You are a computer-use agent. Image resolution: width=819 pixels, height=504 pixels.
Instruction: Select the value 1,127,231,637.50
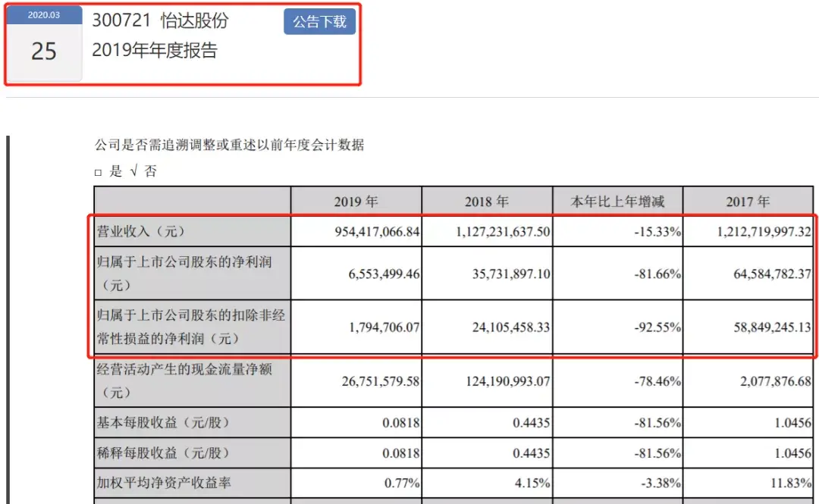[503, 231]
